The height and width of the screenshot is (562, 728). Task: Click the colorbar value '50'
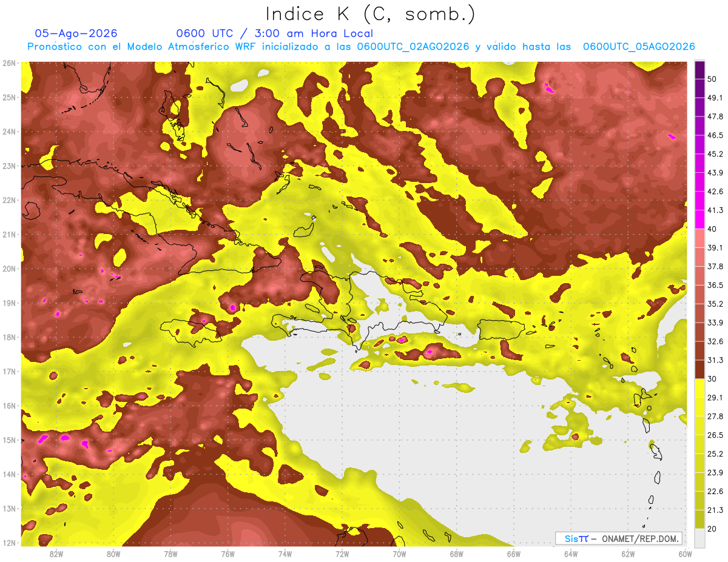(x=713, y=79)
